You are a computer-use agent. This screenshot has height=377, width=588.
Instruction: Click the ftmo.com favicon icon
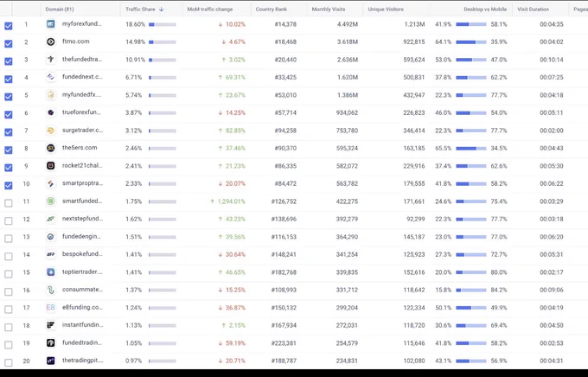tap(51, 42)
